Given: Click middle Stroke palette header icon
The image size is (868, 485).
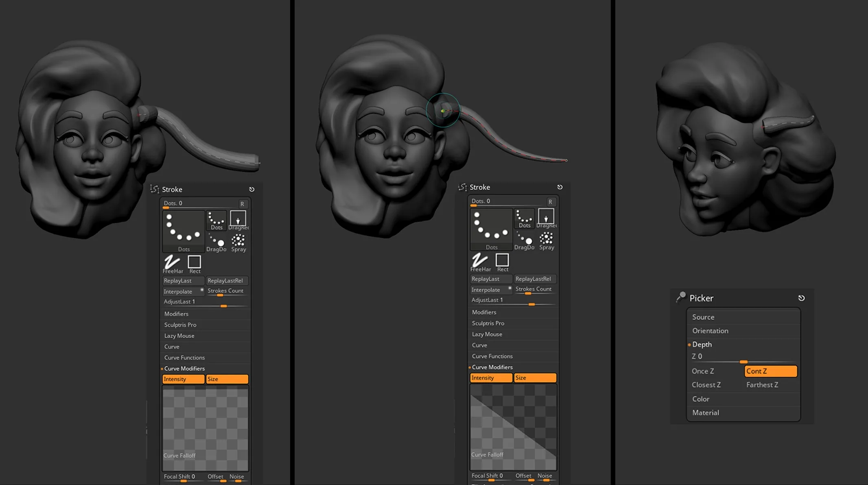Looking at the screenshot, I should (x=463, y=187).
